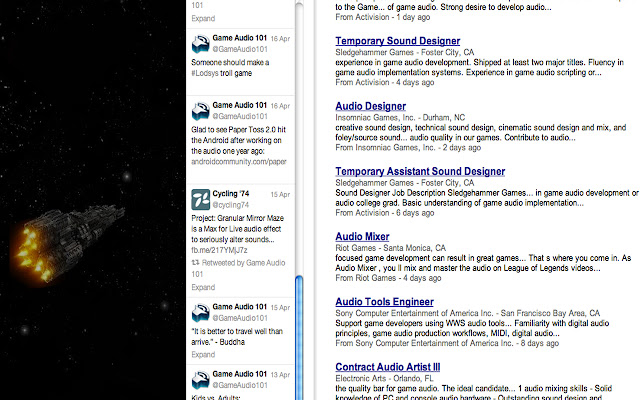This screenshot has width=640, height=400.
Task: Expand the Buddha quote tweet
Action: point(203,355)
